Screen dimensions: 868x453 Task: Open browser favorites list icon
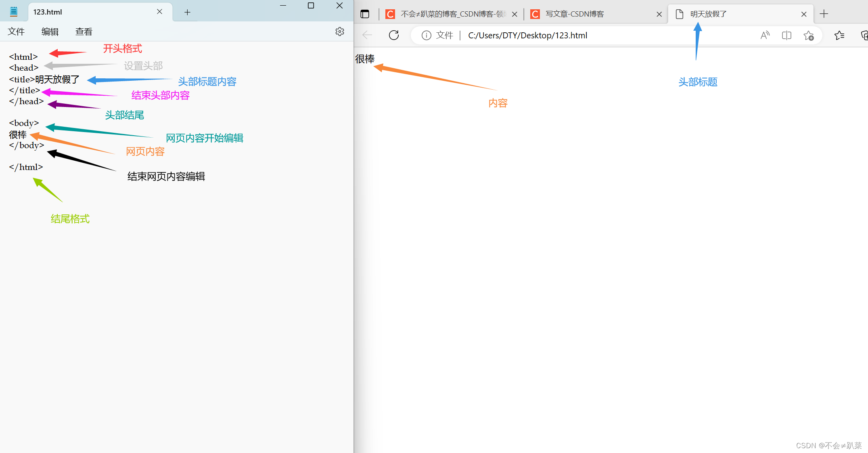(839, 36)
